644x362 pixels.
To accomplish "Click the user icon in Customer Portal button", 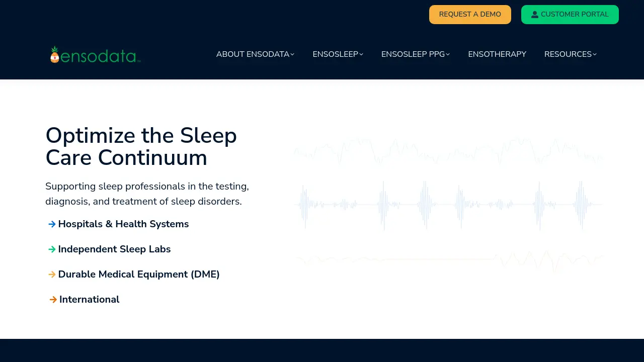I will pyautogui.click(x=535, y=15).
